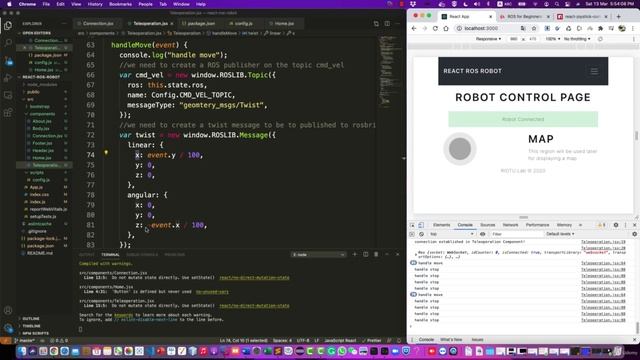Click the REACT ROS ROBOT brand link
Viewport: 640px width, 360px height.
(472, 71)
